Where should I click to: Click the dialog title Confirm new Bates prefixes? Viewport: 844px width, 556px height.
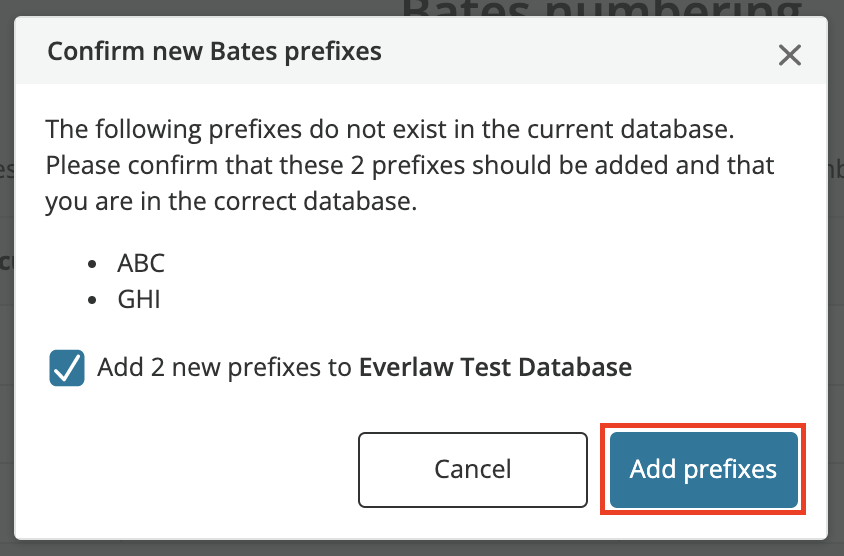(x=214, y=52)
